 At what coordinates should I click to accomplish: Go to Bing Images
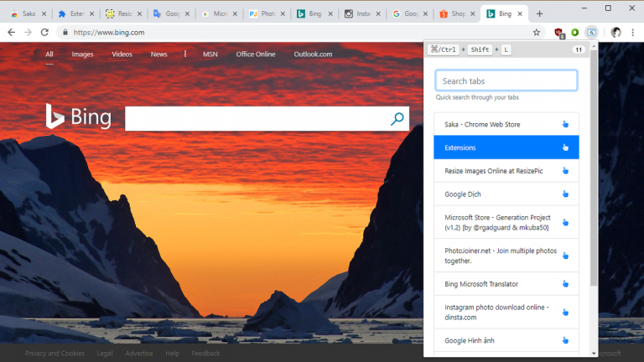(x=82, y=54)
